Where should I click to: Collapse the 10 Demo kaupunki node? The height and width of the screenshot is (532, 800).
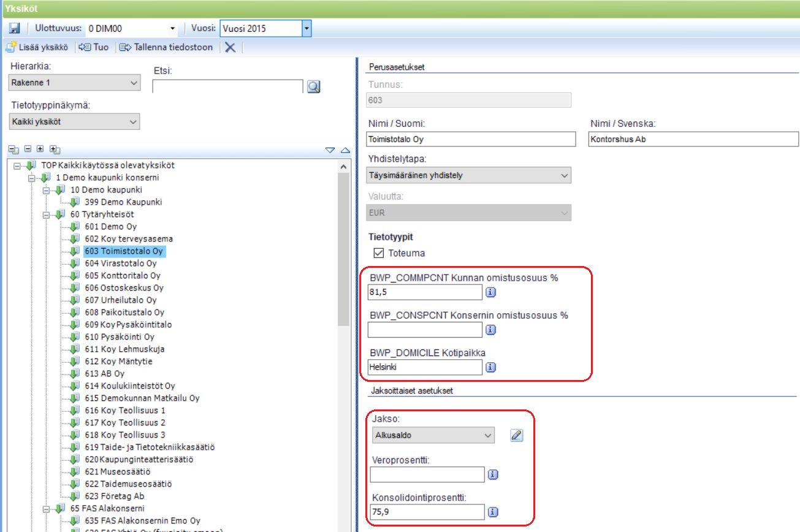47,190
